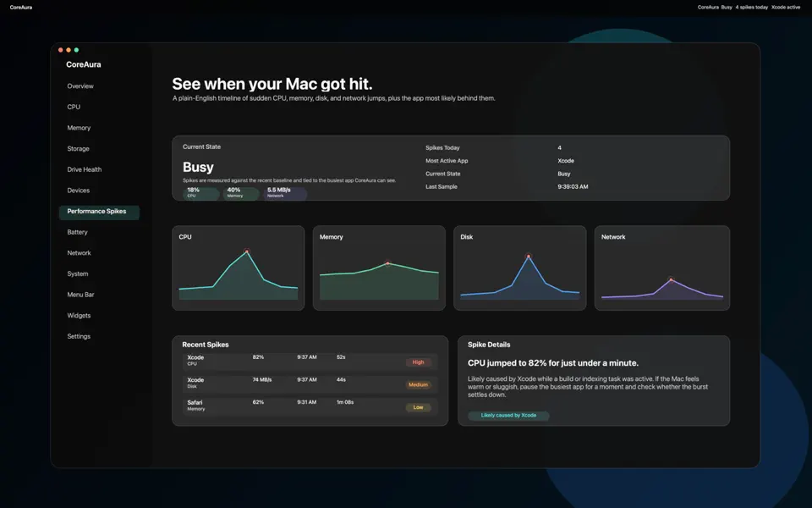812x508 pixels.
Task: Click the red peak marker on CPU chart
Action: click(x=247, y=251)
